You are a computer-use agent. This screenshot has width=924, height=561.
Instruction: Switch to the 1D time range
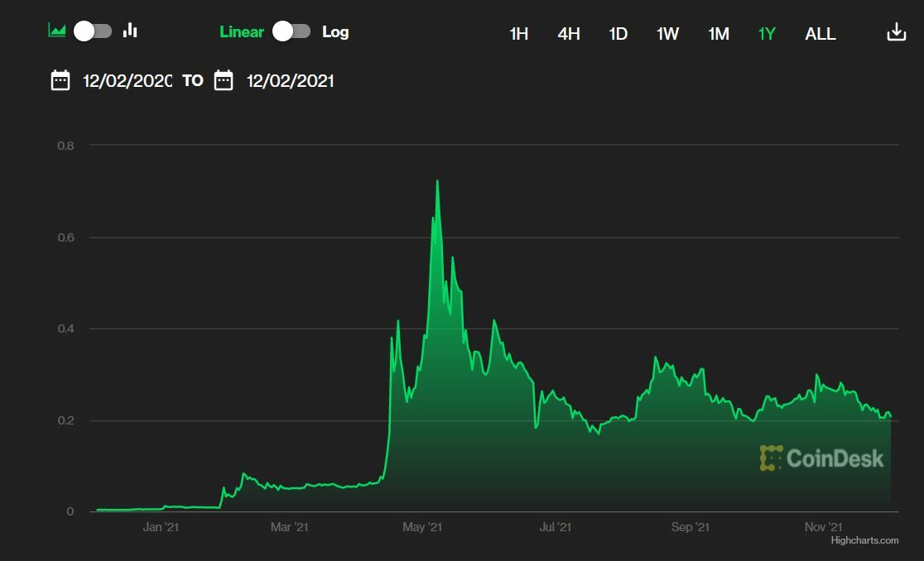[x=618, y=34]
